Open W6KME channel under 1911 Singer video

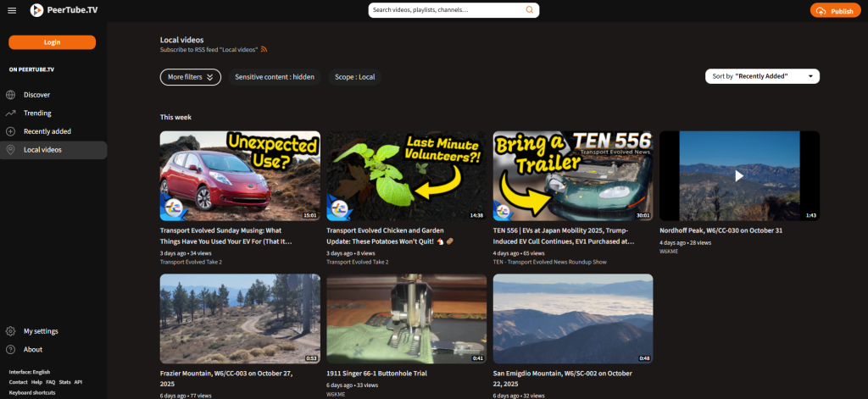click(x=336, y=395)
